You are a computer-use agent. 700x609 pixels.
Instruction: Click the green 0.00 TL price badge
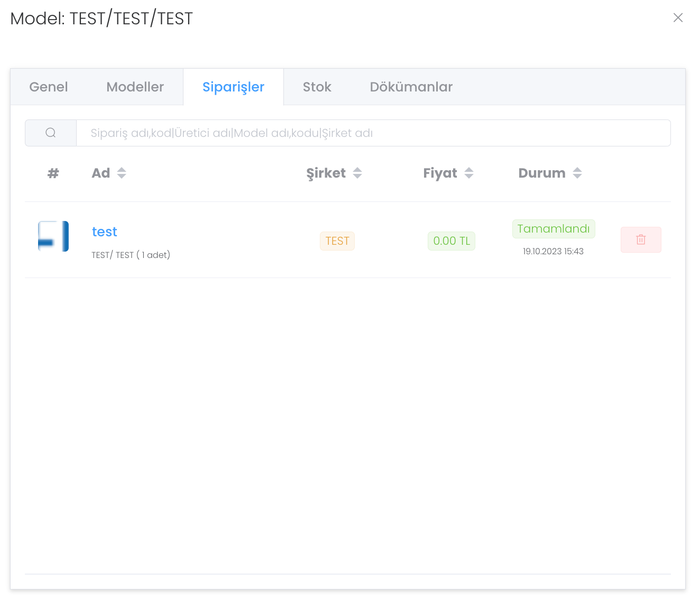click(x=452, y=241)
